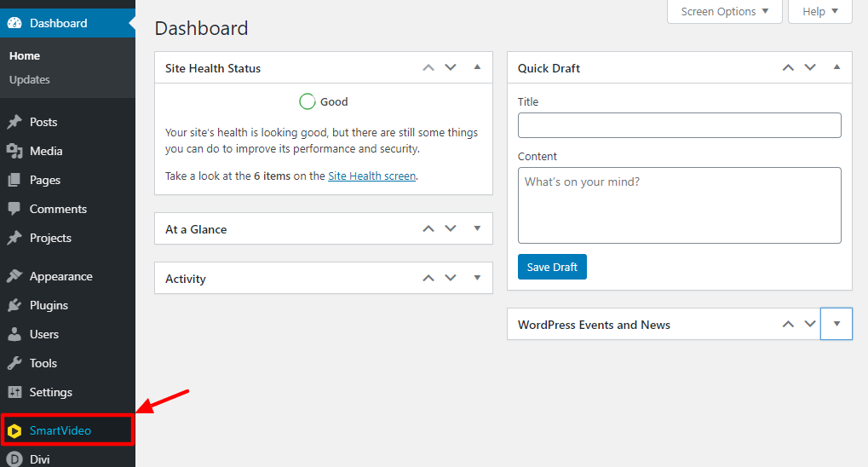Image resolution: width=868 pixels, height=467 pixels.
Task: Open the Updates submenu item
Action: (29, 80)
